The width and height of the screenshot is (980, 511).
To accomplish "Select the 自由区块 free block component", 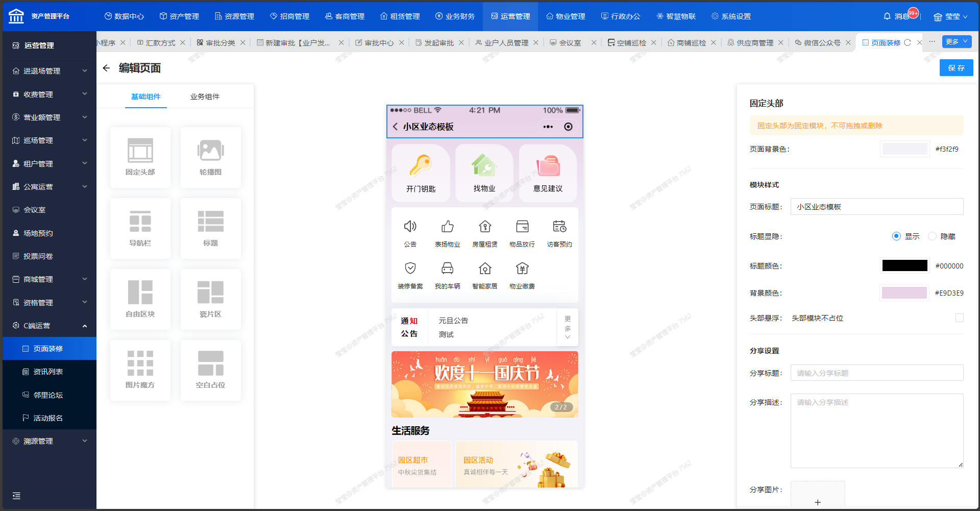I will [140, 293].
